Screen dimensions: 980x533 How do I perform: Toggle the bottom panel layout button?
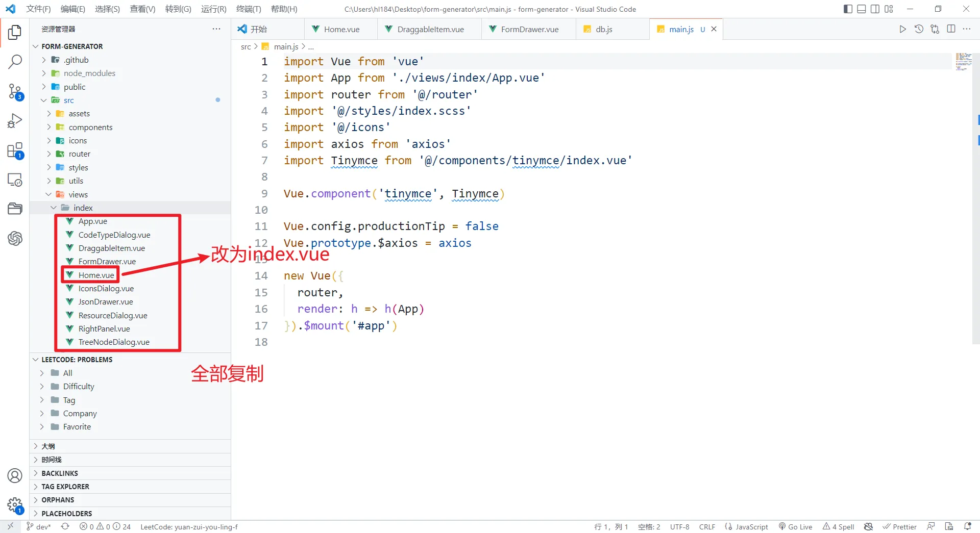862,9
